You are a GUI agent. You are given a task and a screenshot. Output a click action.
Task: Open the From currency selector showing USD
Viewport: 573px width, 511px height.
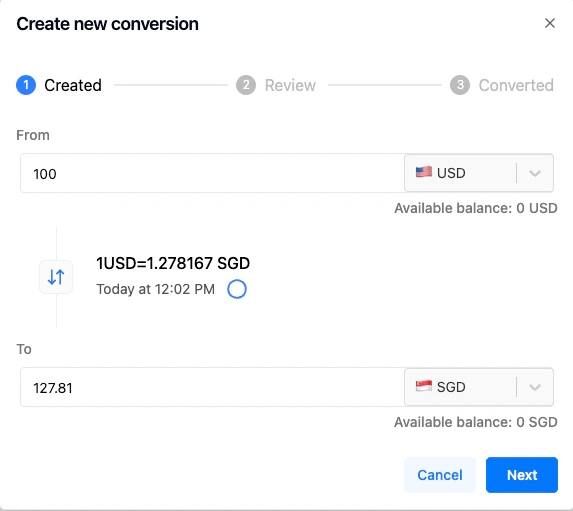pos(479,173)
